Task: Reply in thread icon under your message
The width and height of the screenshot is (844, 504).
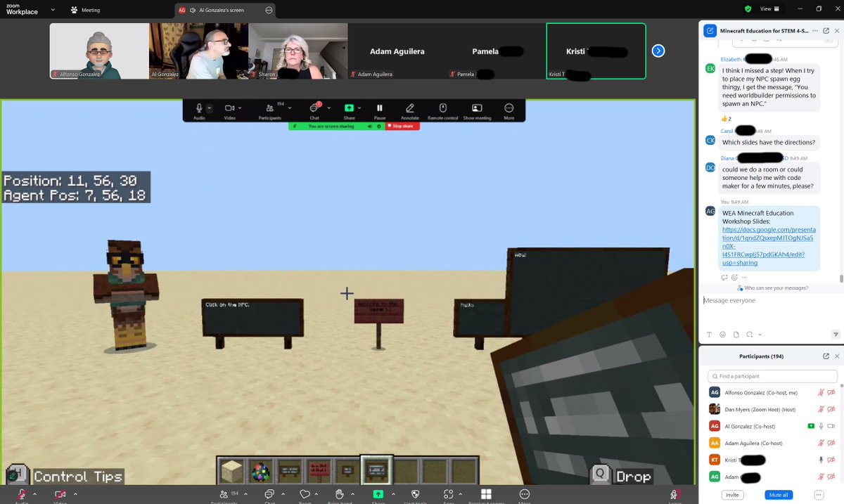Action: pyautogui.click(x=724, y=277)
